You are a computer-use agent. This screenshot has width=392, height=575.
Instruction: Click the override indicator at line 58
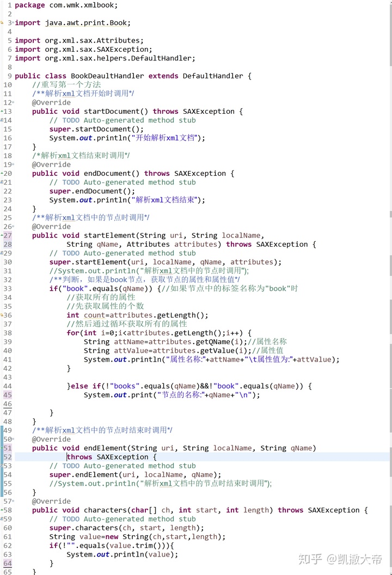tap(2, 510)
